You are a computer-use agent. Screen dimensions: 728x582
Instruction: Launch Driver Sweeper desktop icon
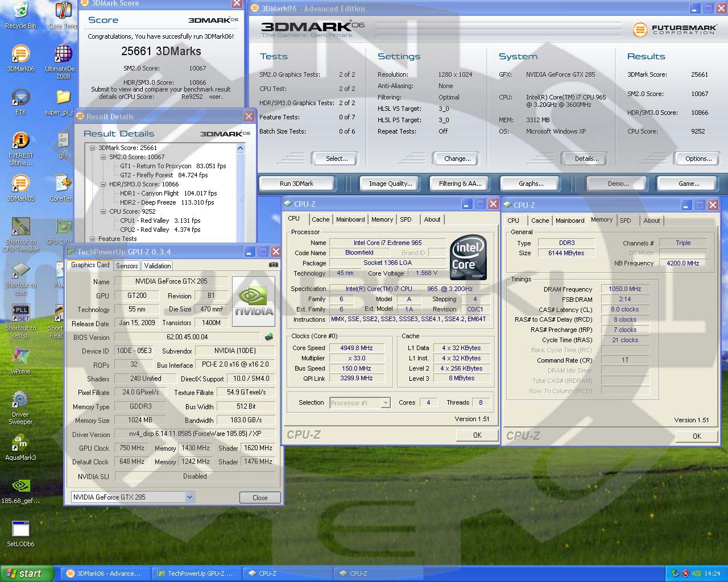tap(20, 408)
